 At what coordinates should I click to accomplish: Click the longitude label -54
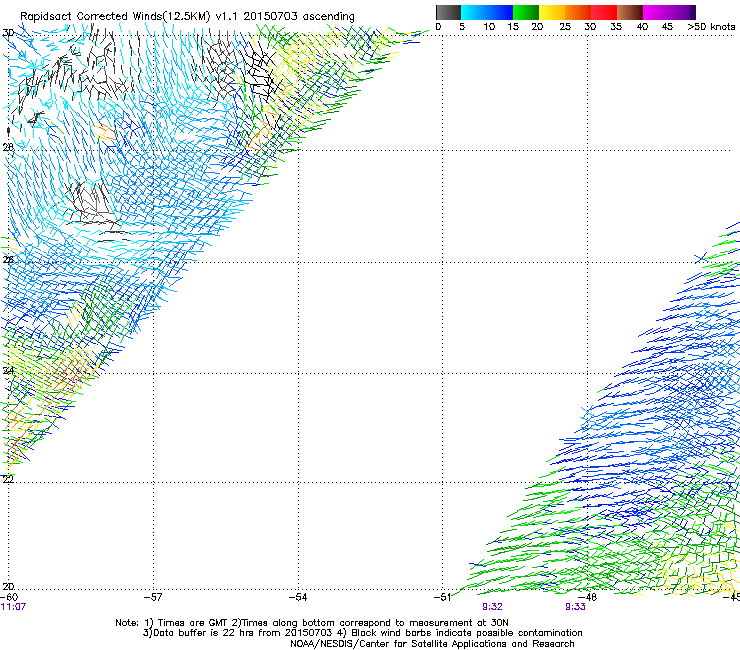click(298, 597)
